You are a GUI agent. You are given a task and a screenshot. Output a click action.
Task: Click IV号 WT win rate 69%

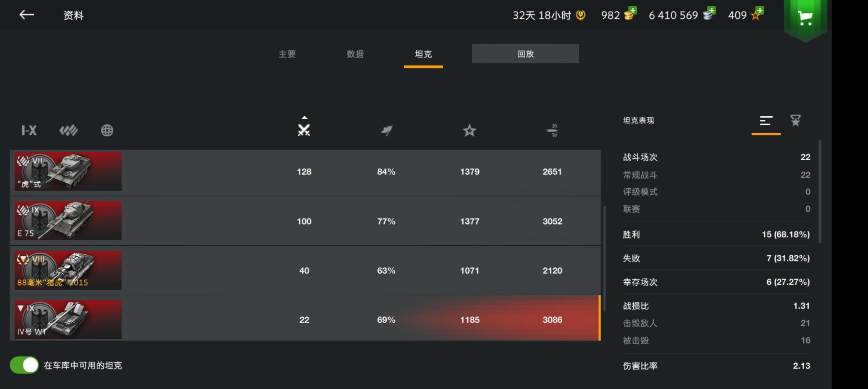tap(386, 320)
